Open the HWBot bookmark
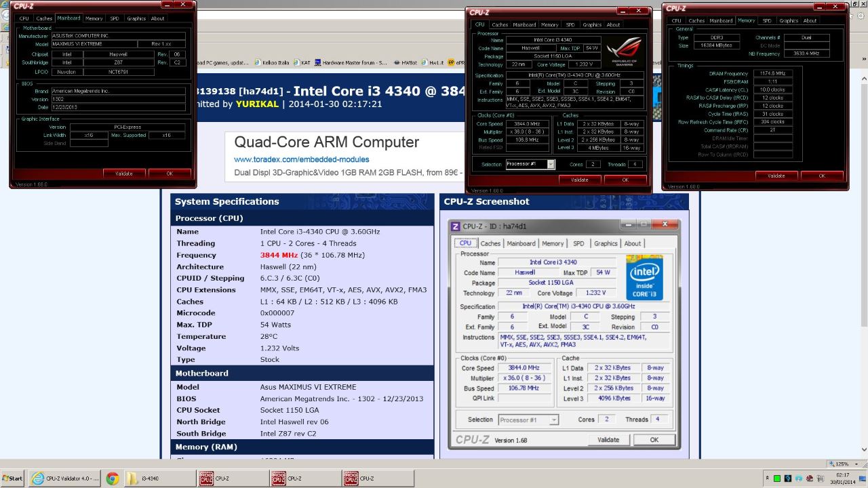Image resolution: width=868 pixels, height=488 pixels. tap(406, 62)
